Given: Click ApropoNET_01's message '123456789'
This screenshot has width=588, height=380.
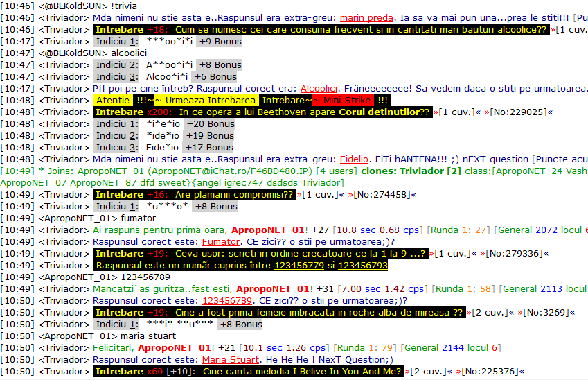Looking at the screenshot, I should [145, 277].
